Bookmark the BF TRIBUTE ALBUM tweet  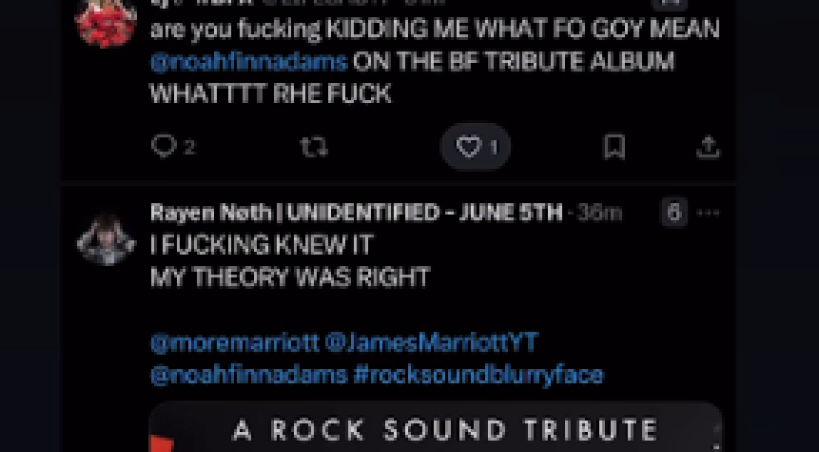(x=614, y=147)
